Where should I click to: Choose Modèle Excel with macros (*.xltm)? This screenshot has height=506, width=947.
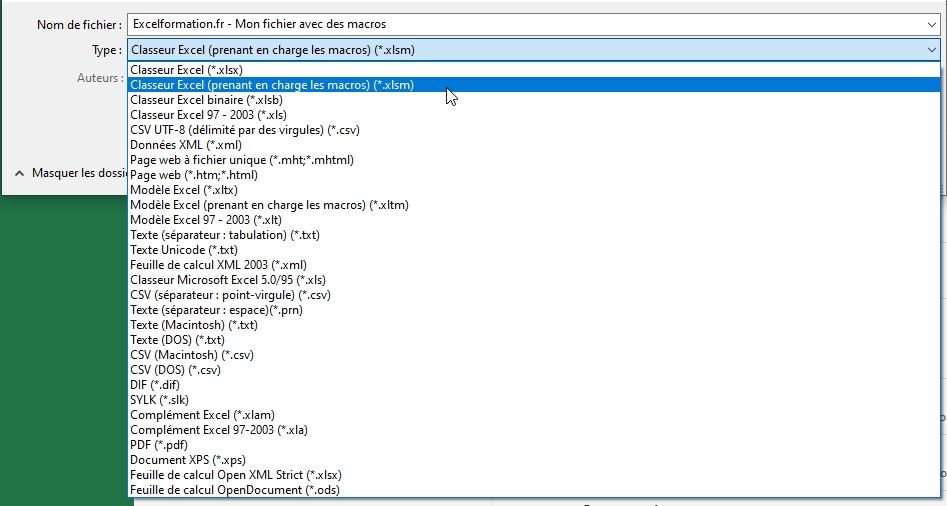[269, 205]
